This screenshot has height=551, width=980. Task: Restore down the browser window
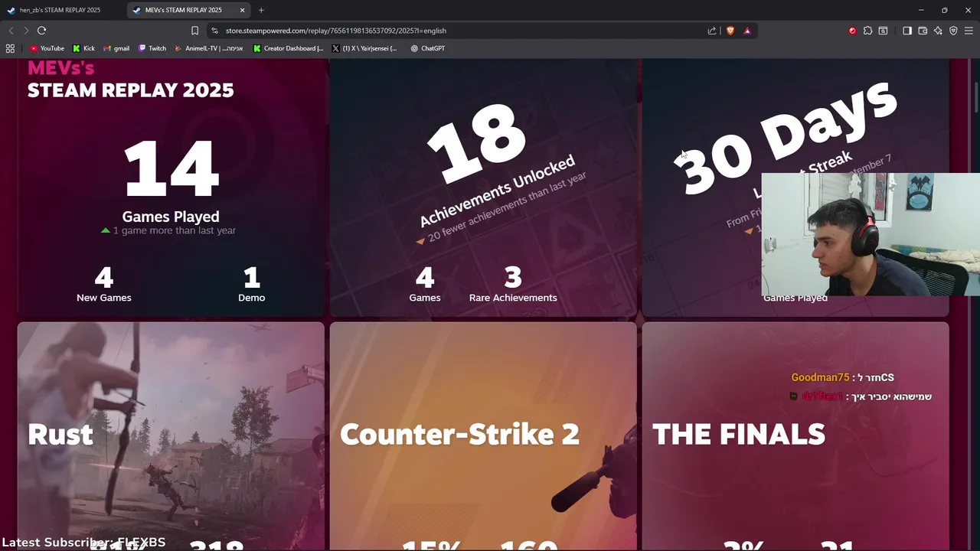pyautogui.click(x=945, y=10)
